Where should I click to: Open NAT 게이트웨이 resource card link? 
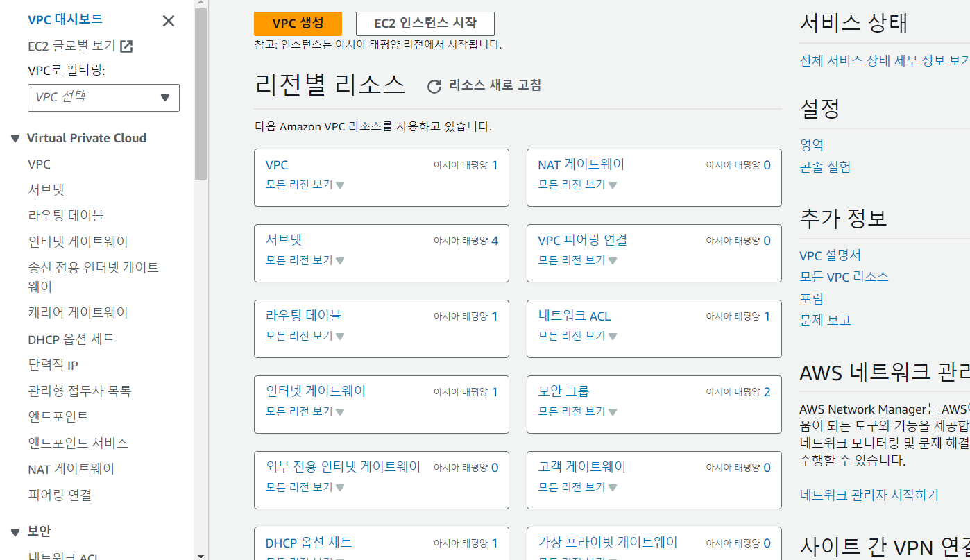581,165
